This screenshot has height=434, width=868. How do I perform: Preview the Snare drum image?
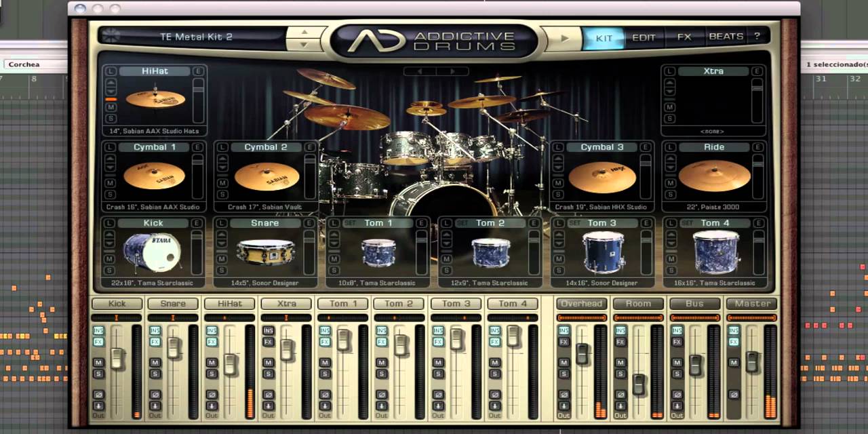[265, 252]
